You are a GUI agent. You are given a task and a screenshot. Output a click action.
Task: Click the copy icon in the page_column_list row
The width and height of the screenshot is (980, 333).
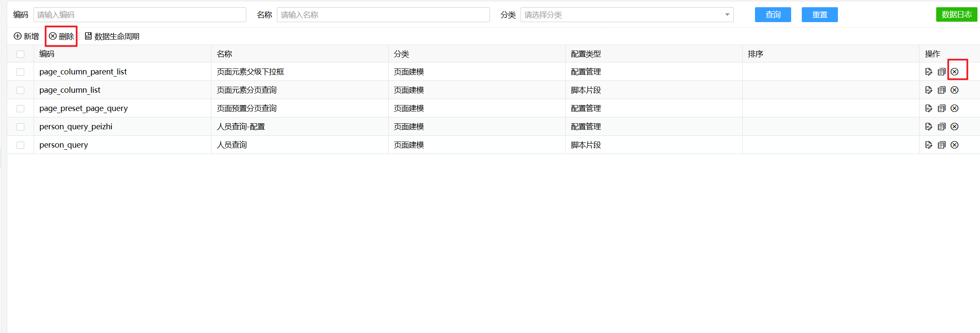pyautogui.click(x=941, y=90)
